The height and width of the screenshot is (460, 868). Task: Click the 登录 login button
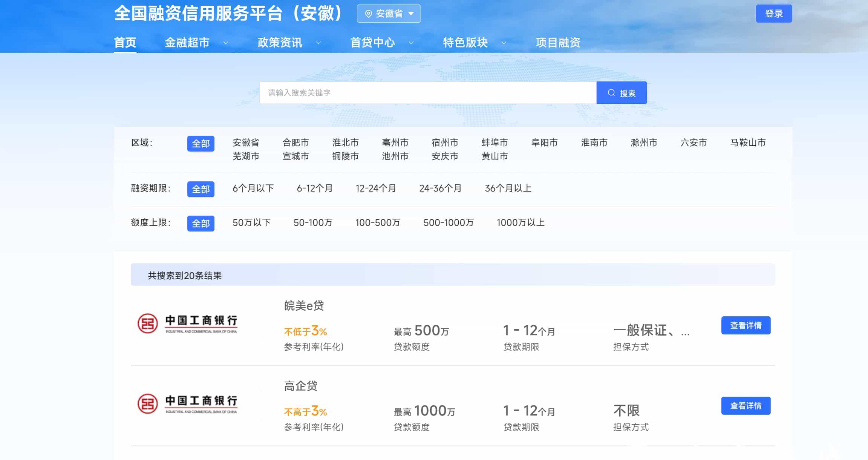775,13
